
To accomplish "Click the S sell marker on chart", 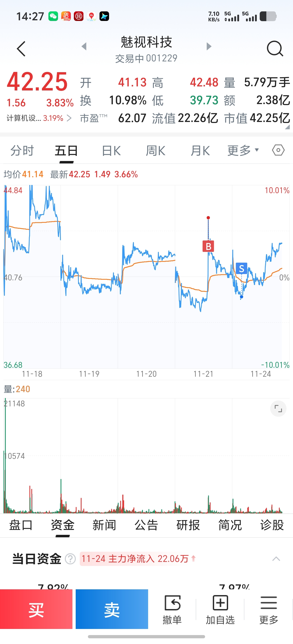I will pyautogui.click(x=242, y=269).
